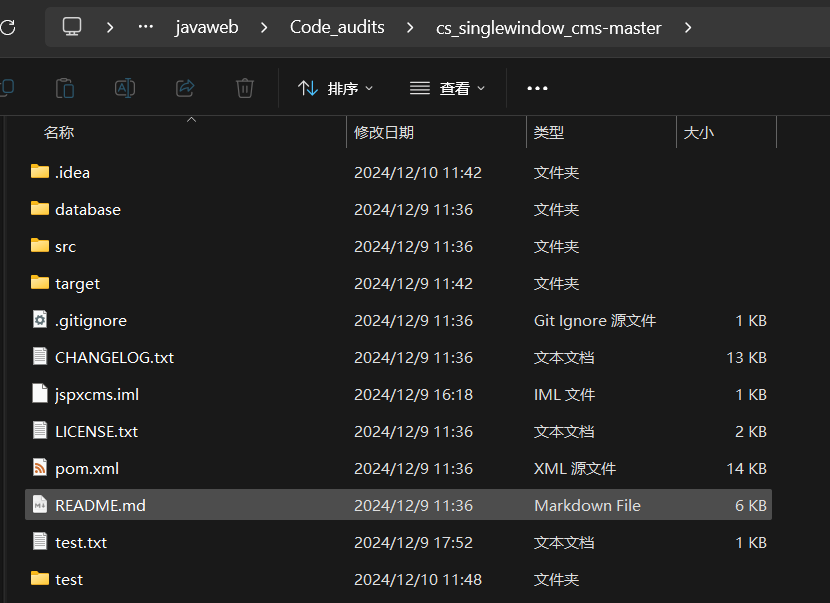
Task: Select the .gitignore file icon
Action: point(40,320)
